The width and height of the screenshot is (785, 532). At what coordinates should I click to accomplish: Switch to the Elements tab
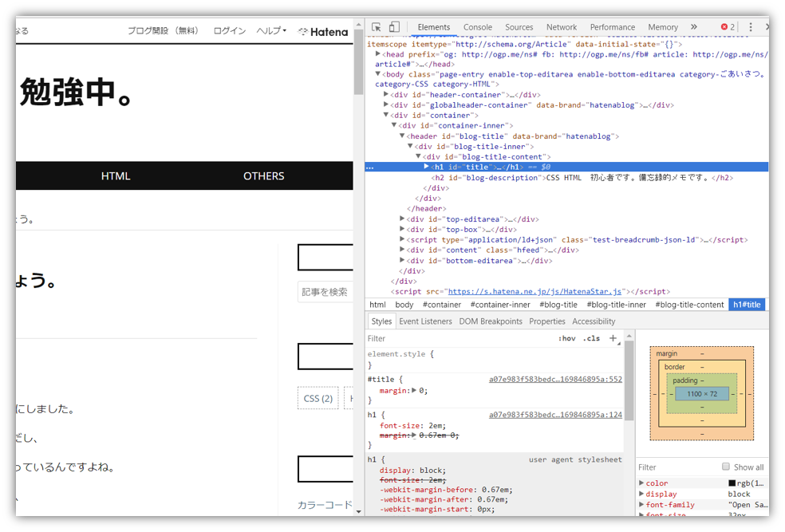pyautogui.click(x=433, y=27)
